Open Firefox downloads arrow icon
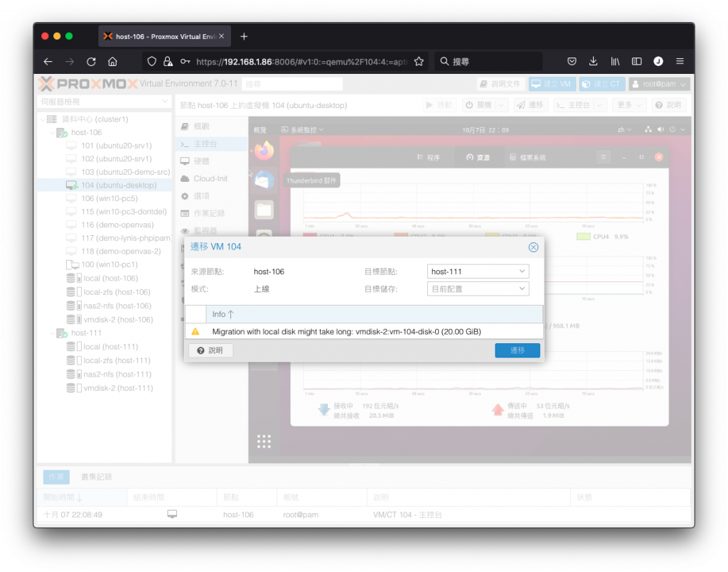The height and width of the screenshot is (572, 728). pyautogui.click(x=593, y=61)
